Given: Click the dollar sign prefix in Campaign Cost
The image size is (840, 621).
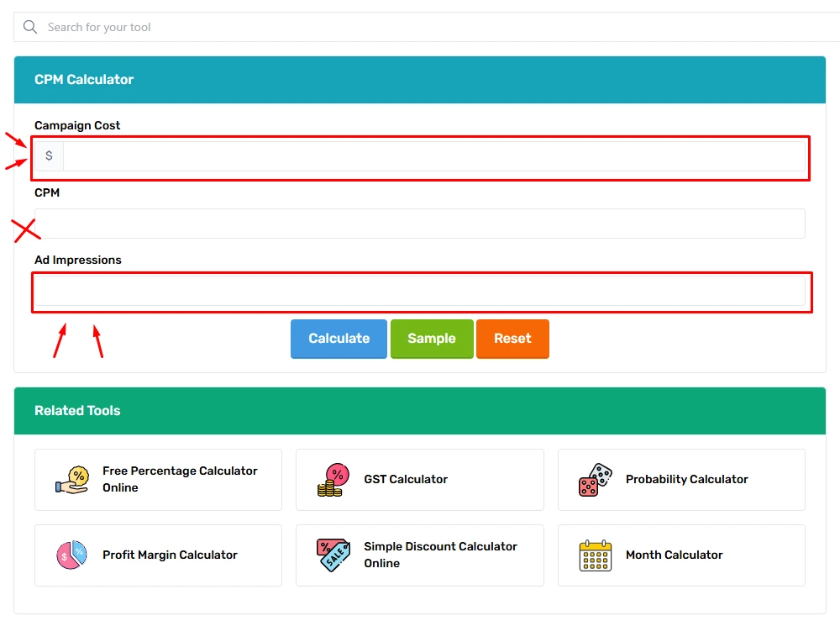Looking at the screenshot, I should pos(49,156).
